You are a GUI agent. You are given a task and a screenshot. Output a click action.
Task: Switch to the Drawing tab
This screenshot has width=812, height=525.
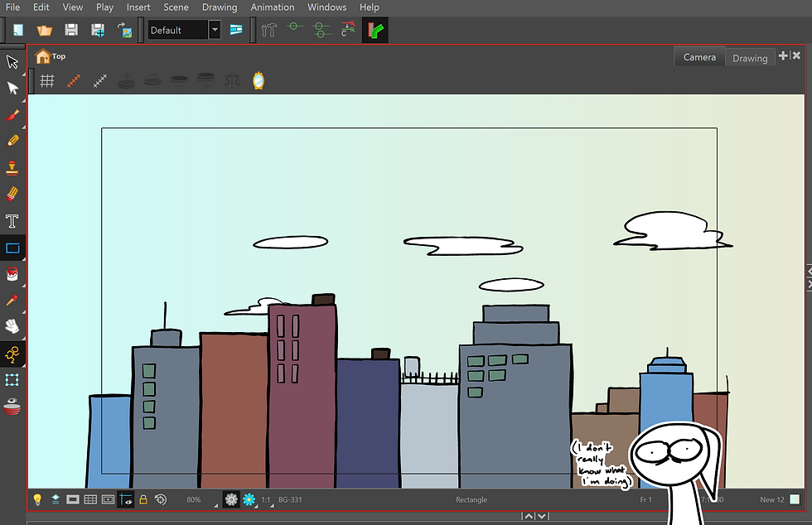[750, 58]
